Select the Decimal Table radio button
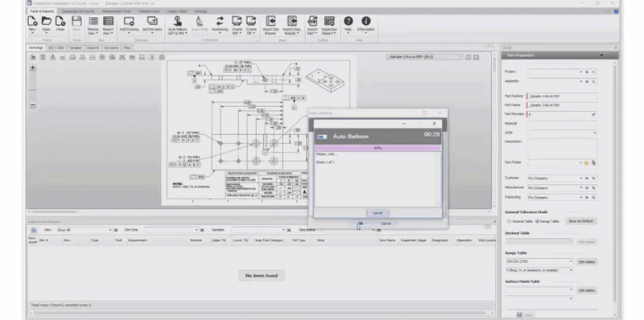 click(510, 221)
